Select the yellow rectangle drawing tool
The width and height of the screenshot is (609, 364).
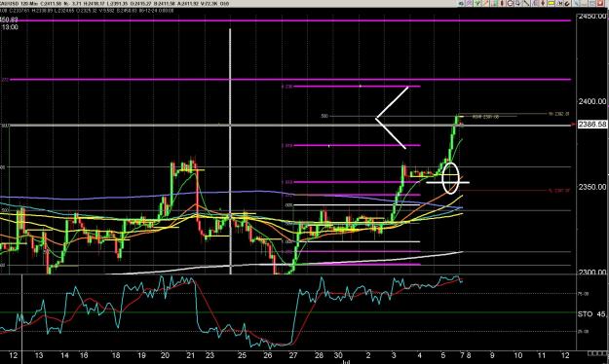[551, 3]
